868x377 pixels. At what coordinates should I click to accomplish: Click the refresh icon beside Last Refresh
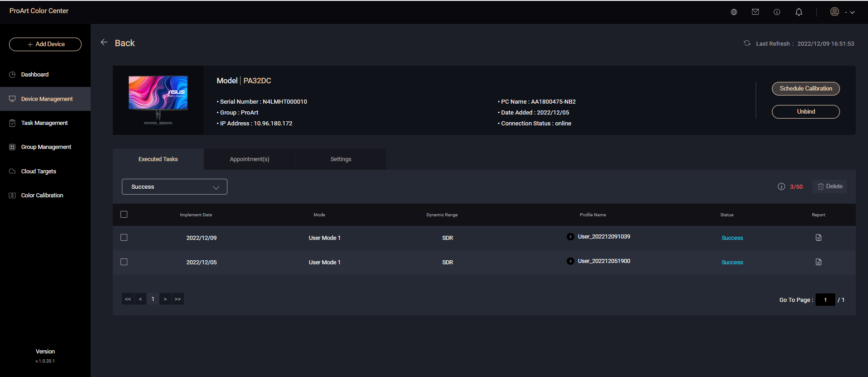click(x=747, y=43)
